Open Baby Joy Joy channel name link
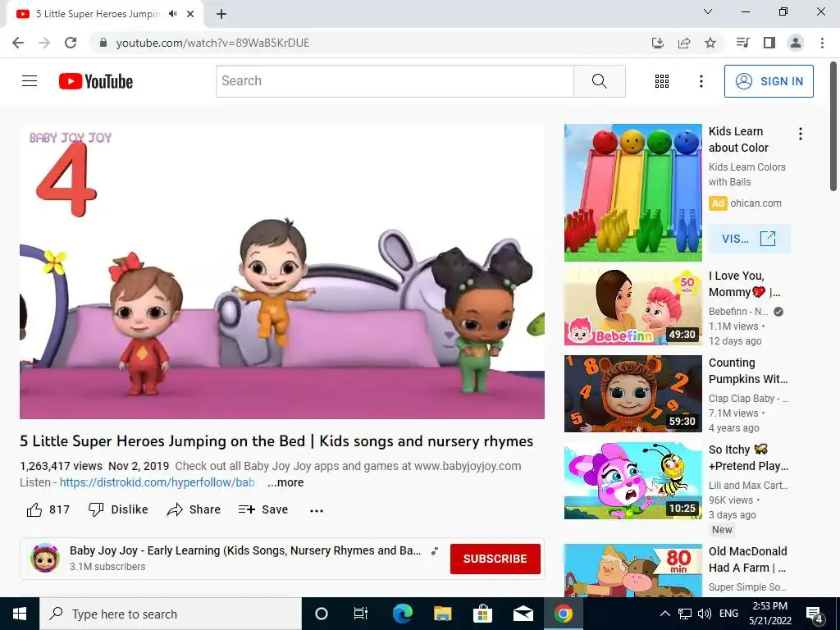Image resolution: width=840 pixels, height=630 pixels. point(244,550)
